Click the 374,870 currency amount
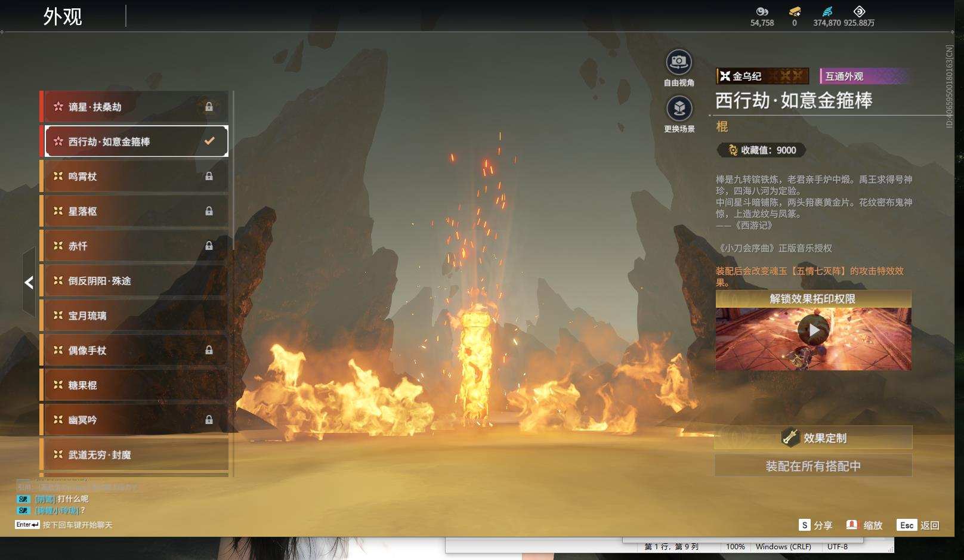Screen dimensions: 964x560 point(827,23)
